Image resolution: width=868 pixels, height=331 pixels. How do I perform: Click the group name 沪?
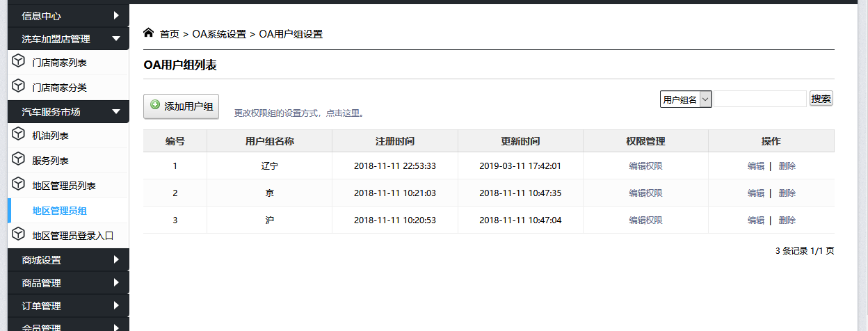[x=270, y=220]
